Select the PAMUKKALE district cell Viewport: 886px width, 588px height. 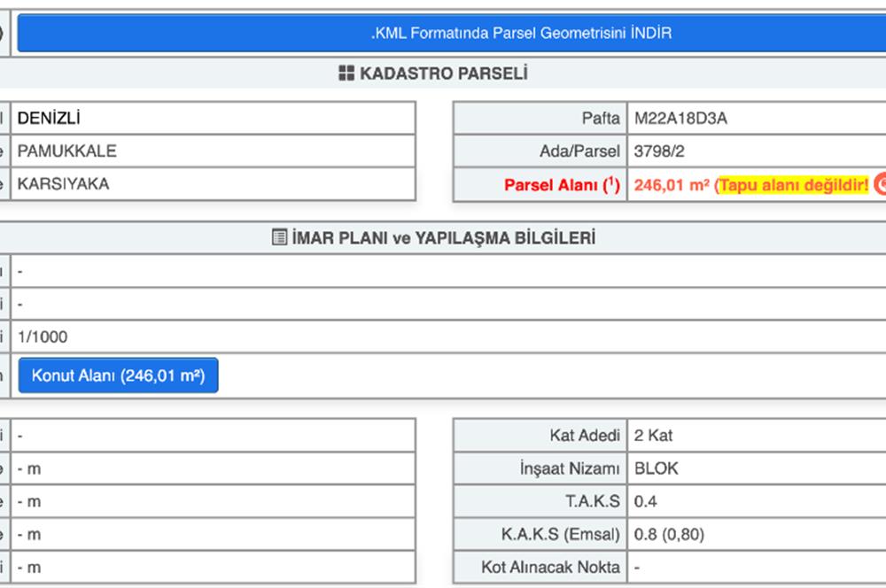(x=67, y=151)
